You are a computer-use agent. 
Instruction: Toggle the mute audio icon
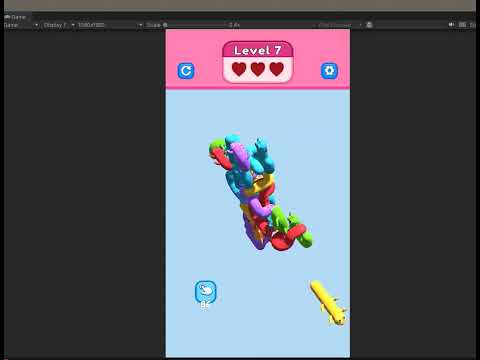click(x=451, y=25)
